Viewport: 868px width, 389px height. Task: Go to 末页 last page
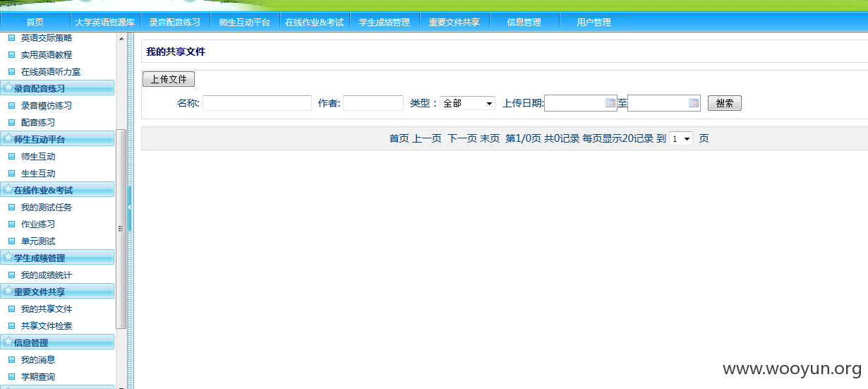490,138
